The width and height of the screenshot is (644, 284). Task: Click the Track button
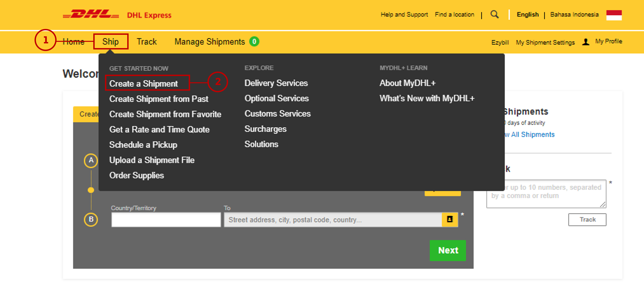pos(587,219)
